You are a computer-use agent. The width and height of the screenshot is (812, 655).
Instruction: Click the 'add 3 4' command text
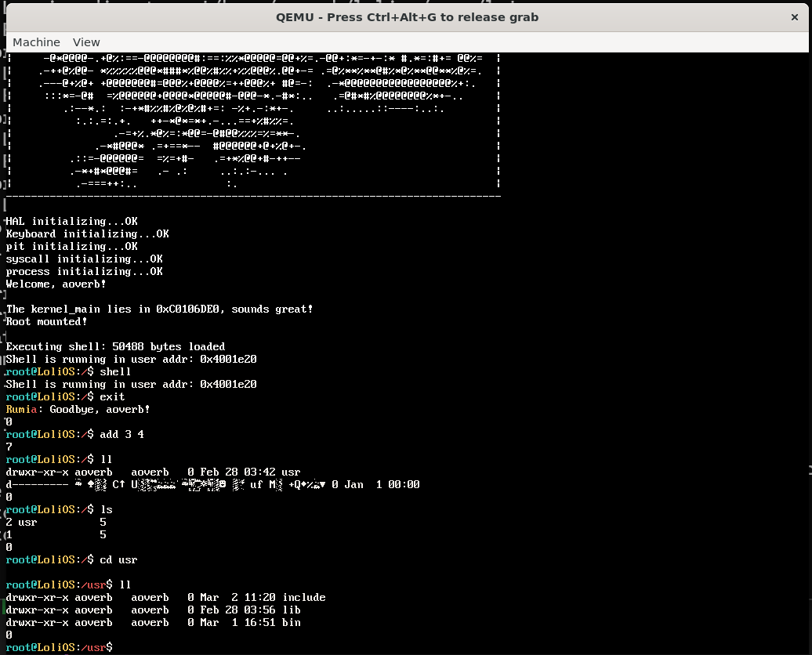pos(121,434)
